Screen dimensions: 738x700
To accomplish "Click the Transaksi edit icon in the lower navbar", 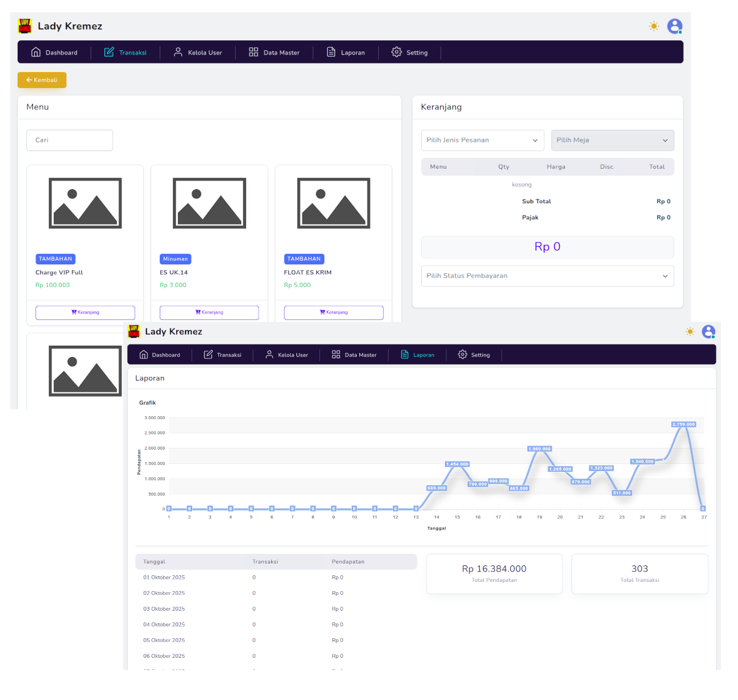I will (x=208, y=354).
